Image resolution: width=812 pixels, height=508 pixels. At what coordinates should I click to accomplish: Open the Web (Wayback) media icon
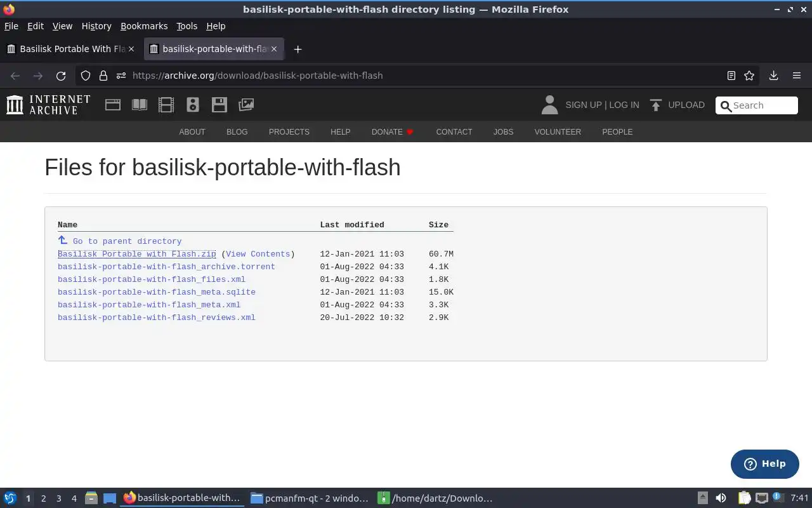coord(113,105)
